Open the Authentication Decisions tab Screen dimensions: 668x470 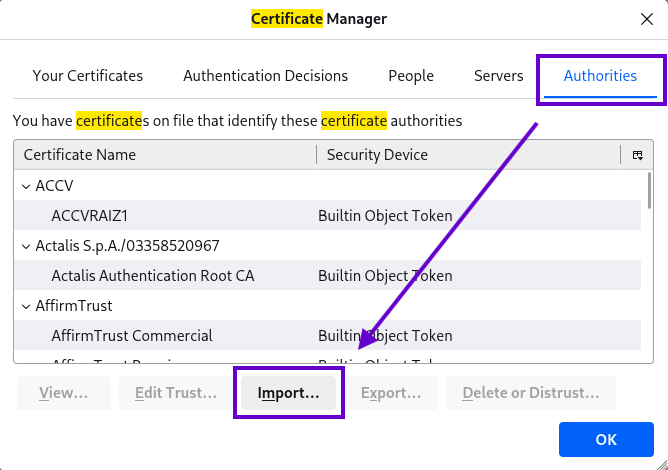pyautogui.click(x=265, y=76)
